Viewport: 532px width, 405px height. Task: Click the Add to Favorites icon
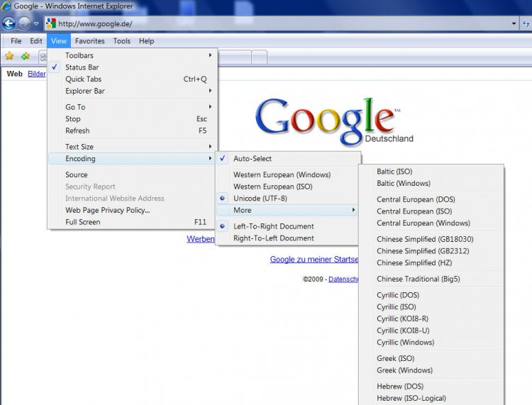pyautogui.click(x=26, y=56)
